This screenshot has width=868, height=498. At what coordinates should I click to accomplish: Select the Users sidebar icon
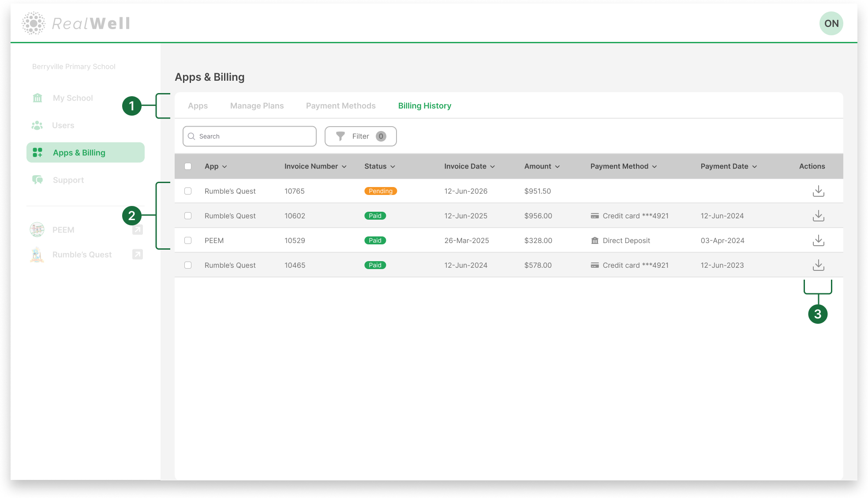coord(37,125)
